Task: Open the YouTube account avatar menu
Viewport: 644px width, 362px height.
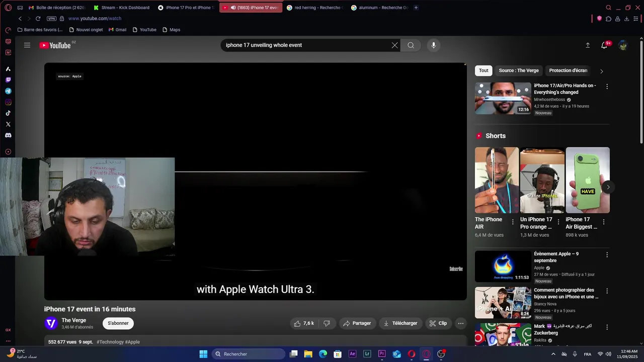Action: coord(623,45)
